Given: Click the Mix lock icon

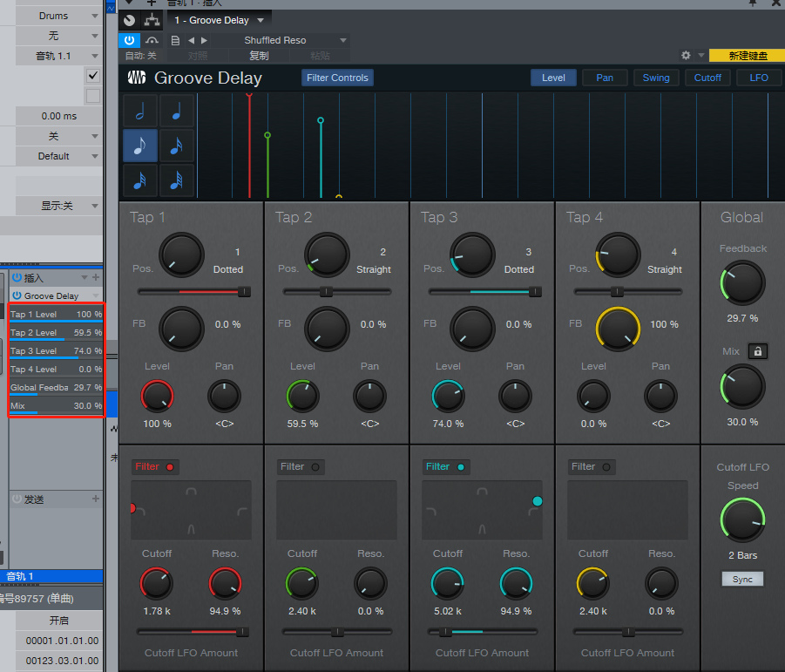Looking at the screenshot, I should coord(757,351).
